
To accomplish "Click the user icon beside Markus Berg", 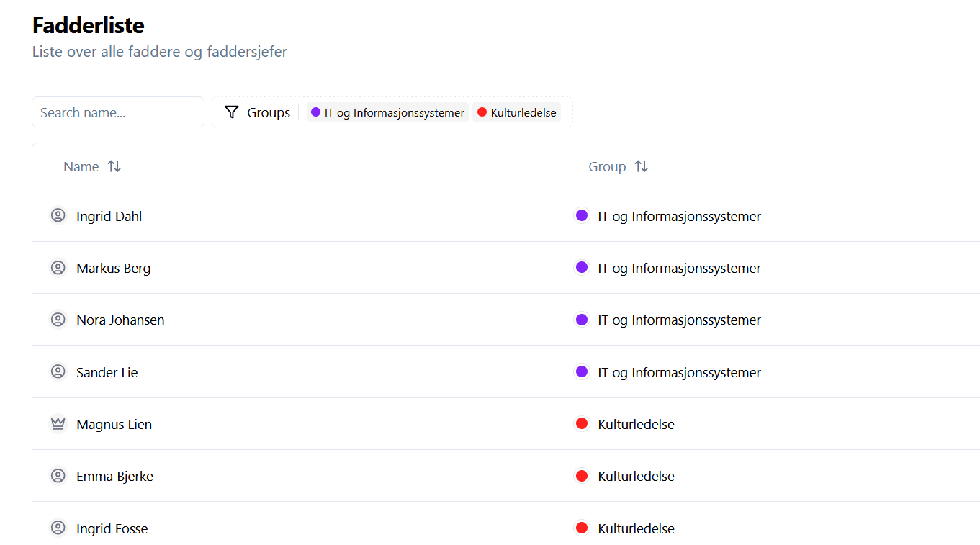I will click(x=58, y=268).
